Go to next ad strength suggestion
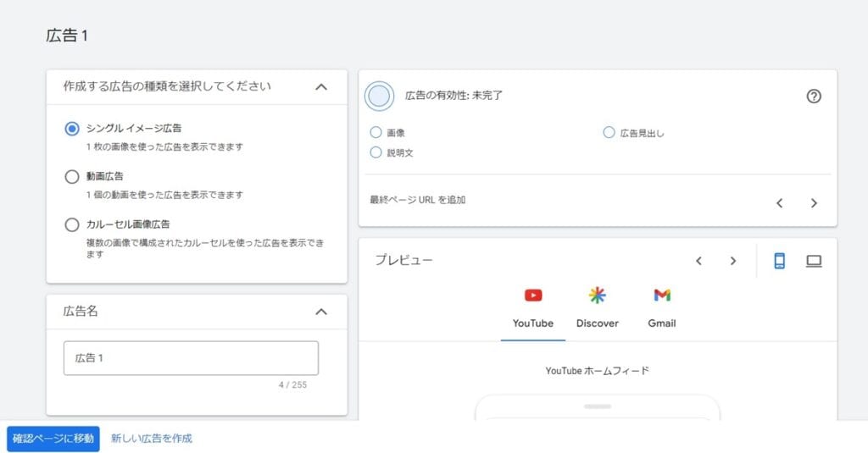868x453 pixels. click(x=813, y=203)
